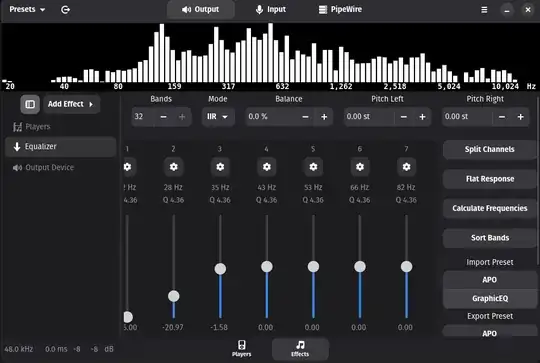
Task: Open band 2 settings gear (28 Hz)
Action: click(x=174, y=167)
